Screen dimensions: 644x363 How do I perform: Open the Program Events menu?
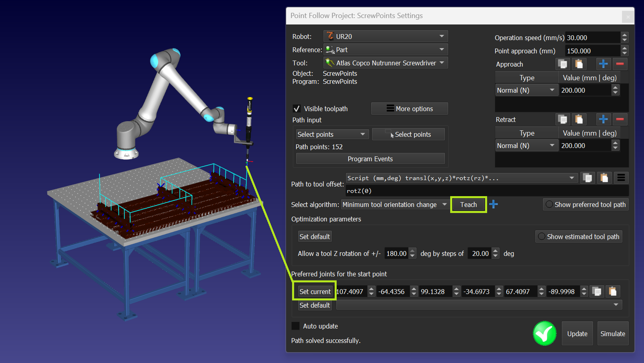pyautogui.click(x=370, y=159)
